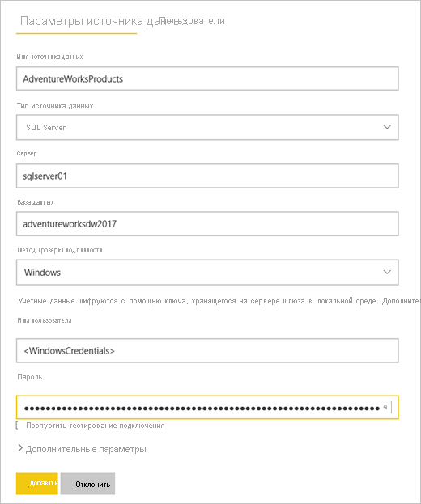This screenshot has height=504, width=421.
Task: Click the adventureworksdw2017 database field
Action: (x=207, y=224)
